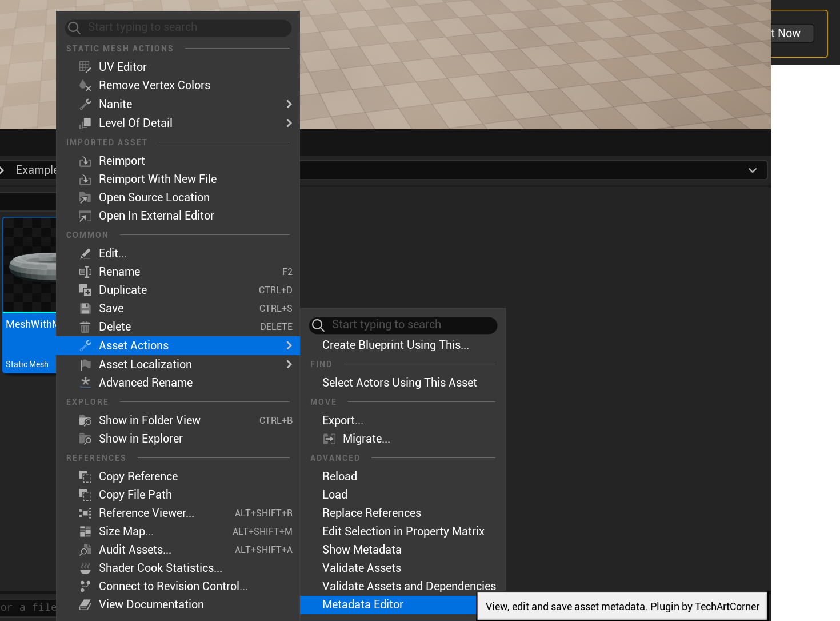Expand the Level Of Detail submenu arrow

[x=289, y=123]
